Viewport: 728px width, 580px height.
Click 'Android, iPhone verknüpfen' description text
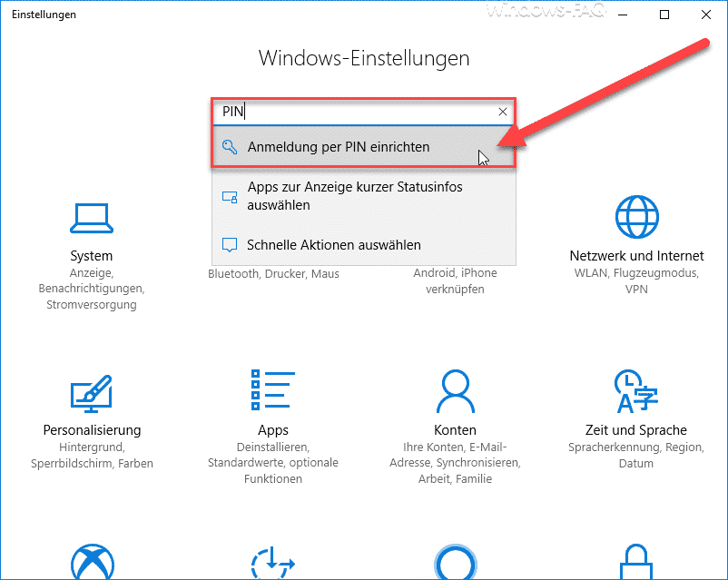pos(455,281)
